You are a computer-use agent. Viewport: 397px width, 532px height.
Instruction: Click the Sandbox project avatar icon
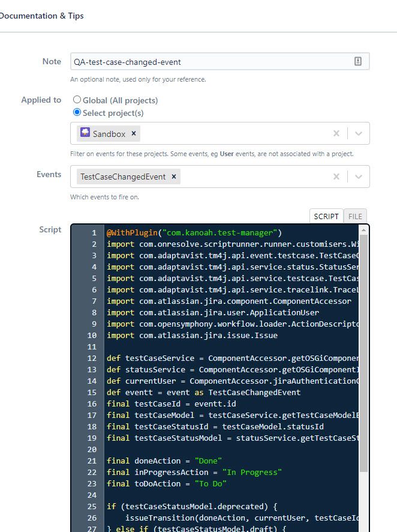click(85, 132)
